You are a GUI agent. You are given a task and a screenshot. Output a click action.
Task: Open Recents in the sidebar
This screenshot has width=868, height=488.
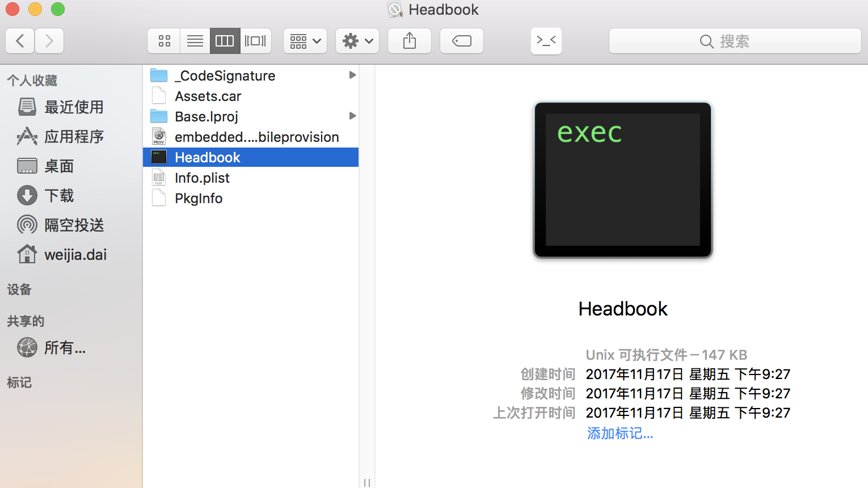(74, 107)
